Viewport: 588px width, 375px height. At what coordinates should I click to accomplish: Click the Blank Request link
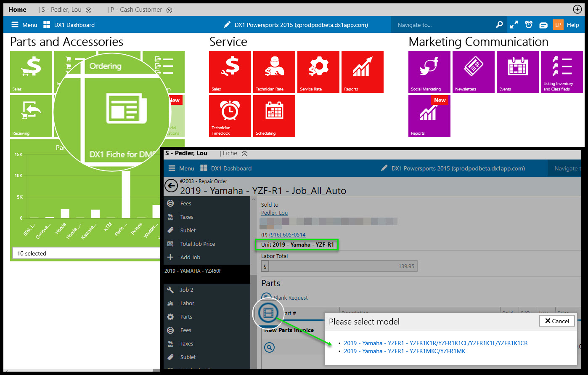(291, 298)
